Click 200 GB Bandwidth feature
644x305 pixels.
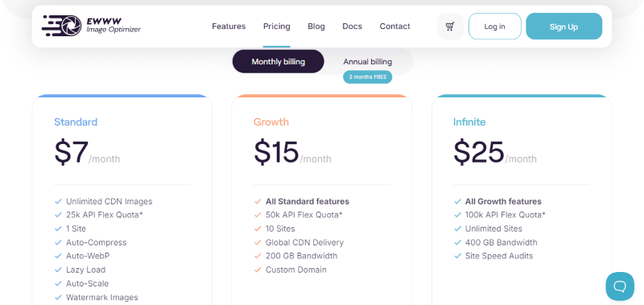pos(301,256)
